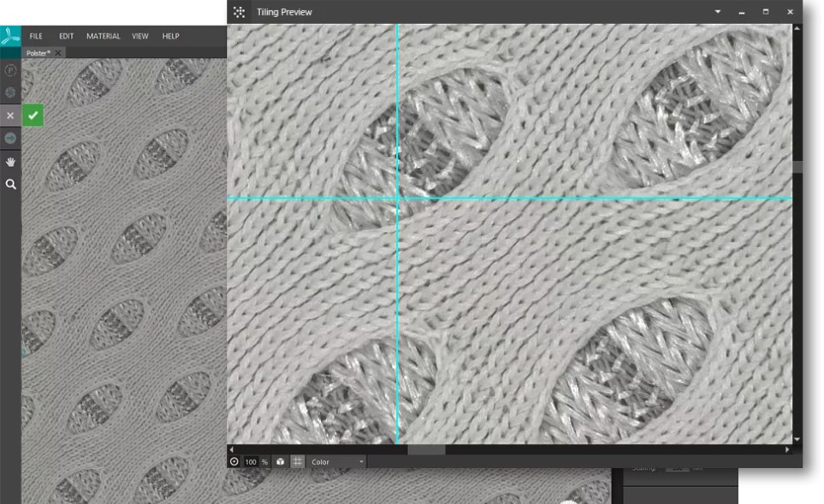Image resolution: width=824 pixels, height=504 pixels.
Task: Click the horizontal scrollbar thumb in Tiling Preview
Action: [x=425, y=449]
